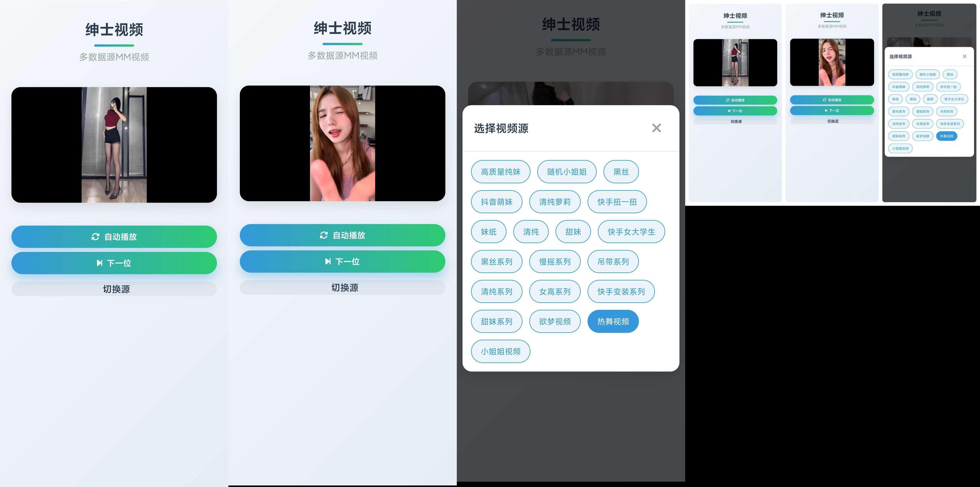Close the 选择视频源 dialog with the large X
The height and width of the screenshot is (487, 980).
pyautogui.click(x=656, y=128)
